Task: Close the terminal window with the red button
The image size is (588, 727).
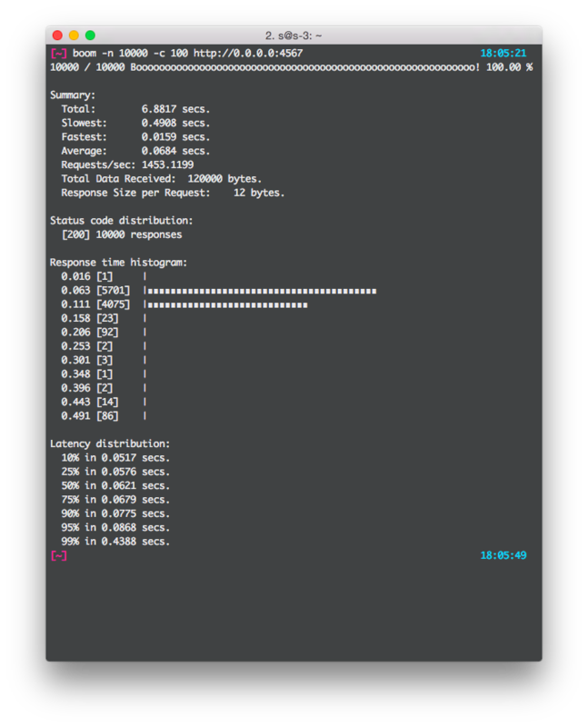Action: click(57, 35)
